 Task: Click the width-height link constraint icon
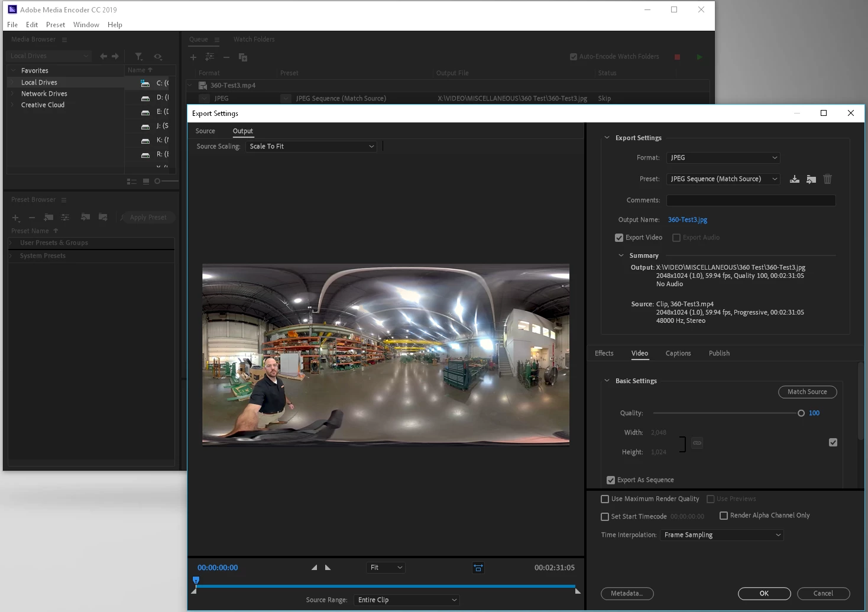tap(697, 443)
